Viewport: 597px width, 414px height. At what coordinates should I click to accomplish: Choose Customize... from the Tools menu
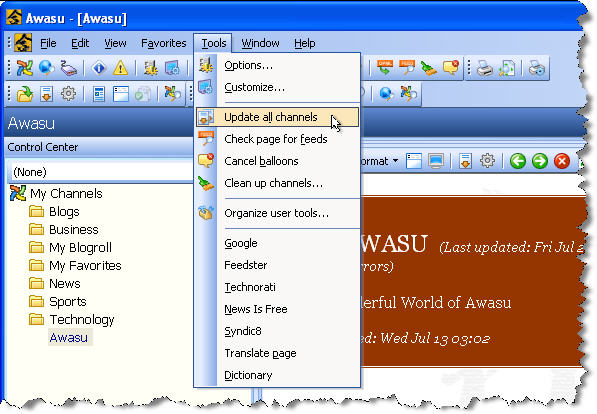277,87
